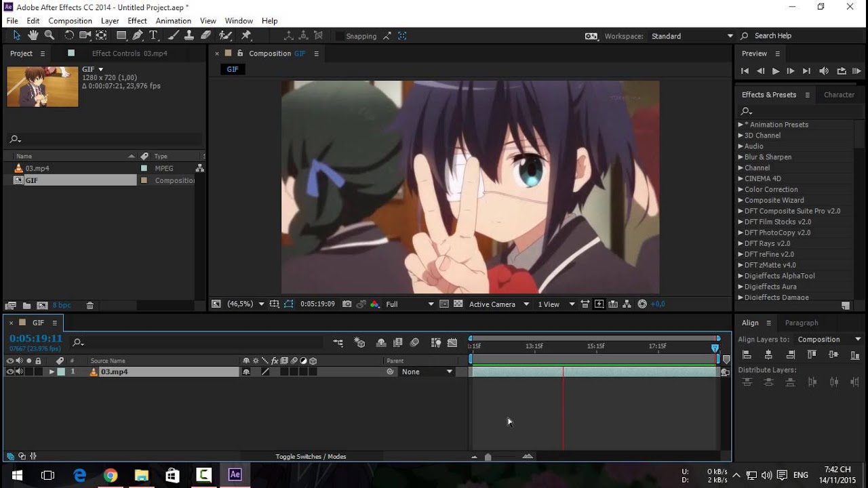Delete selected project item with trash icon
This screenshot has width=868, height=488.
(x=90, y=306)
